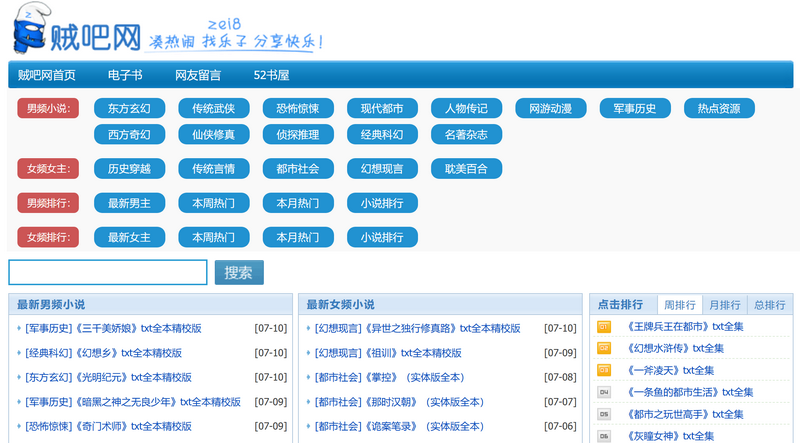Go to 电子书 in the navigation bar
Viewport: 800px width, 443px height.
tap(125, 75)
